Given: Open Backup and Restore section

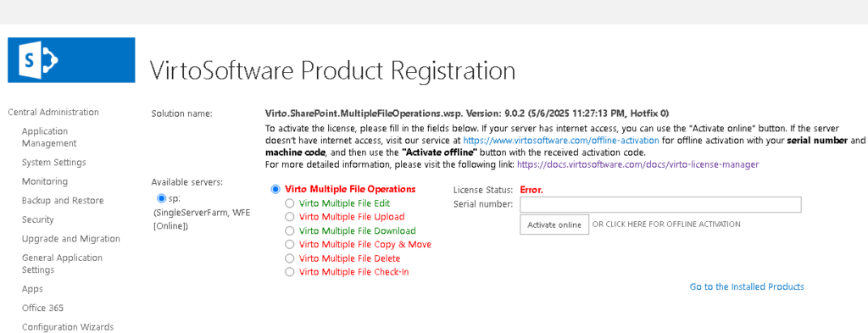Looking at the screenshot, I should click(63, 201).
